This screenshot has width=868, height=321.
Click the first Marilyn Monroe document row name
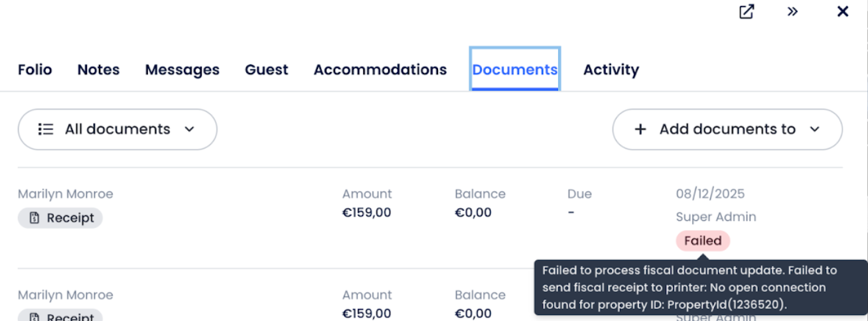[x=65, y=194]
